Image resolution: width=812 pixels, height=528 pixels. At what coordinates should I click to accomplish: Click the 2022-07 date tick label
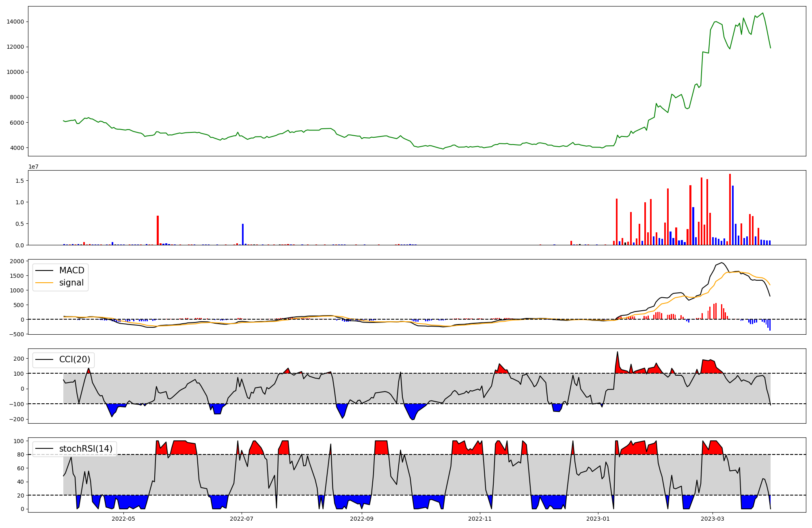coord(242,518)
